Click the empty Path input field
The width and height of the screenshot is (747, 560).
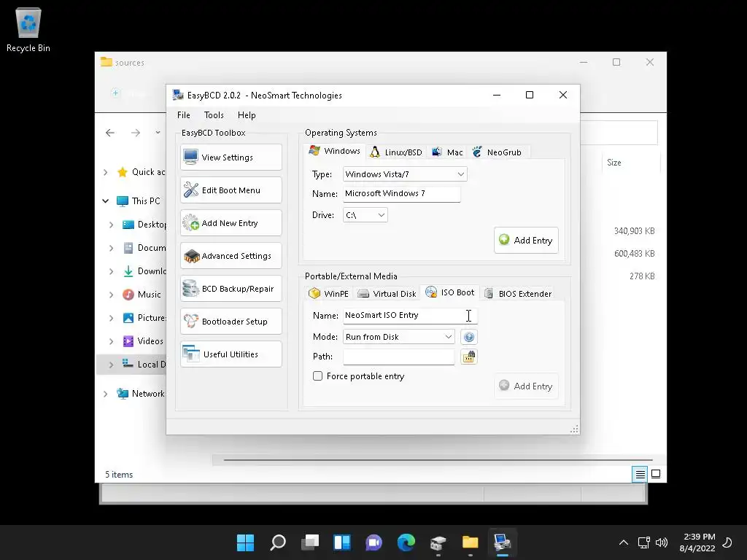pos(399,357)
